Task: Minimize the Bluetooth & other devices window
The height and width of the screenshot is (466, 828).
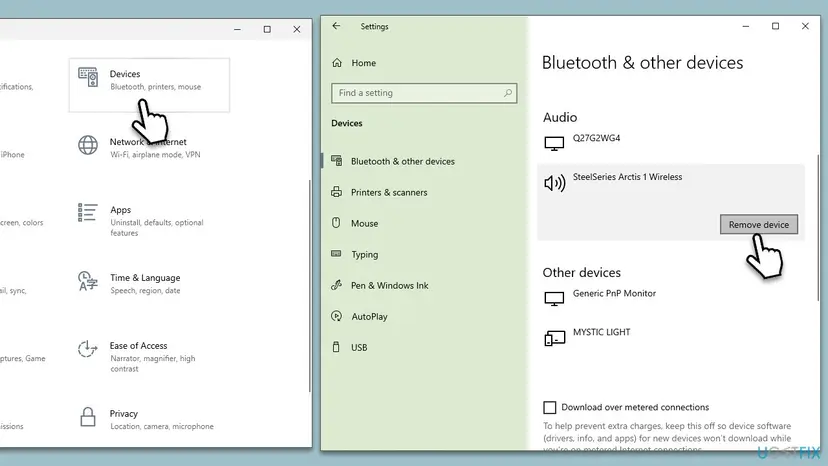Action: tap(746, 26)
